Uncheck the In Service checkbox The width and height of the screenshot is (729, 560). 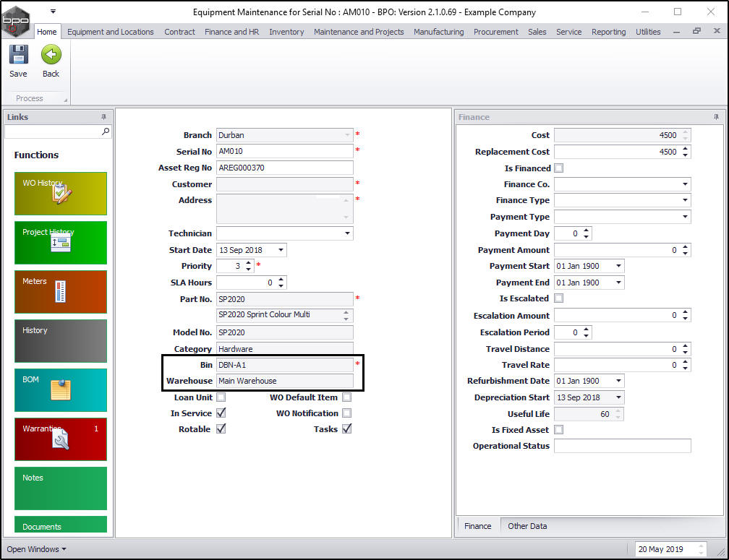pyautogui.click(x=221, y=413)
